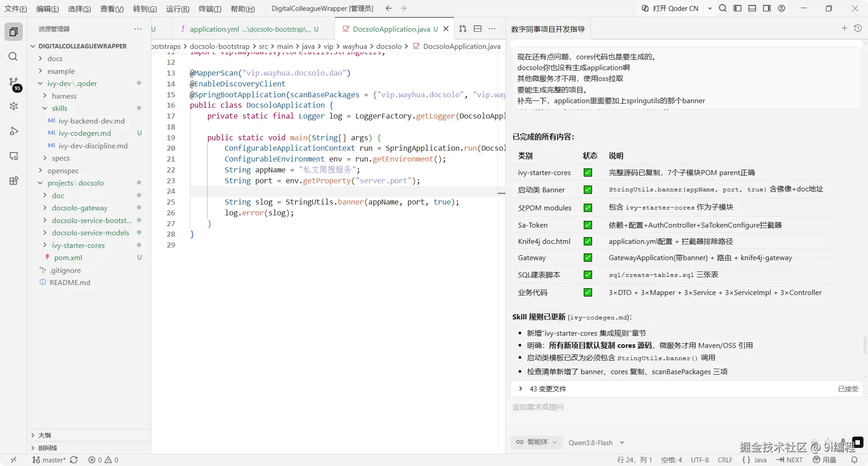Open the 文件(F) menu
868x466 pixels.
point(16,9)
